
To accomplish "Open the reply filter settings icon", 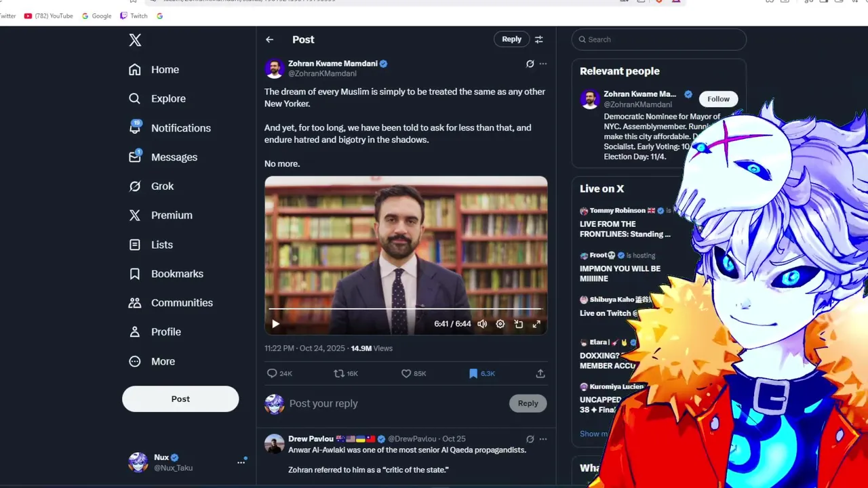I will click(x=539, y=39).
